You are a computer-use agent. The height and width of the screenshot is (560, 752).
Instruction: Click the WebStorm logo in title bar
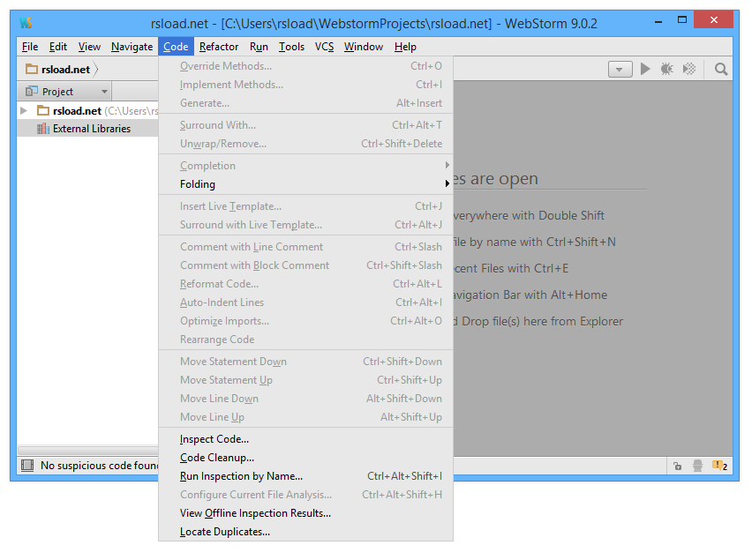click(x=26, y=23)
